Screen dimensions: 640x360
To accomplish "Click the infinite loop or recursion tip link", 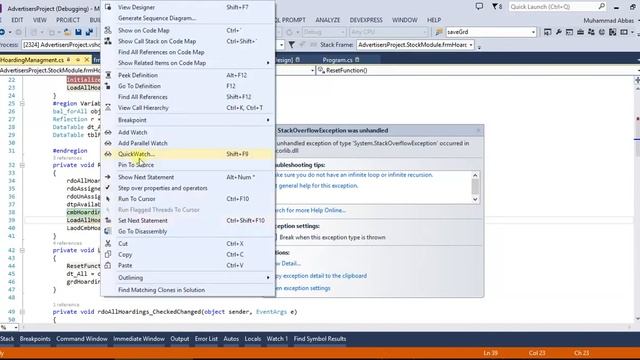I will [x=354, y=175].
